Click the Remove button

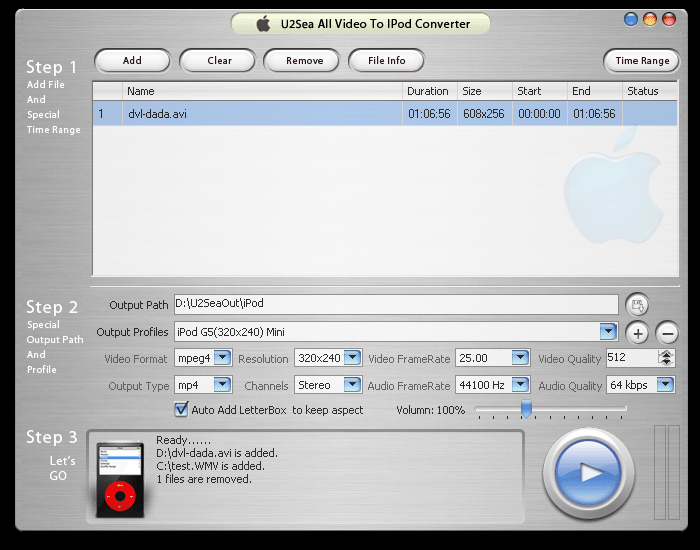[302, 61]
